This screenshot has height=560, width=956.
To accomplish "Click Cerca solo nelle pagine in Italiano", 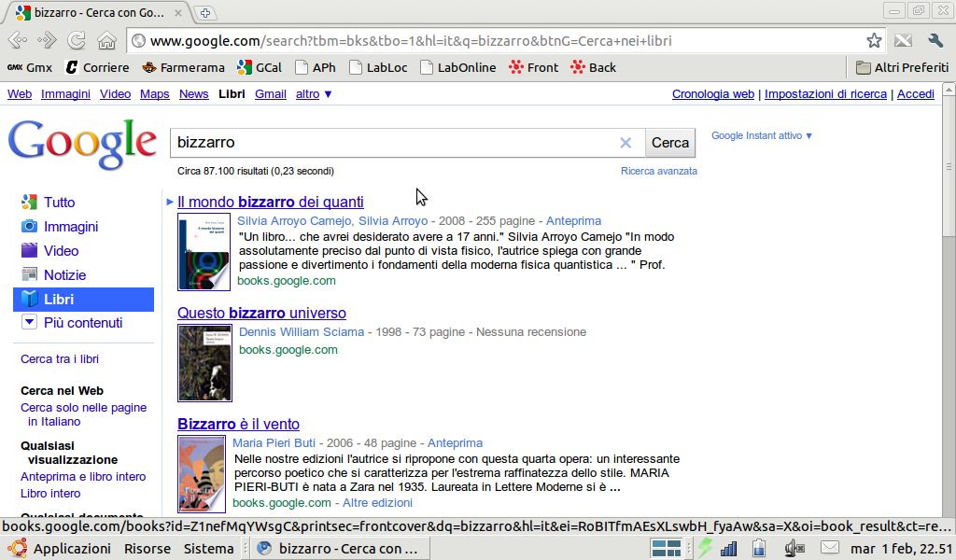I will coord(83,414).
